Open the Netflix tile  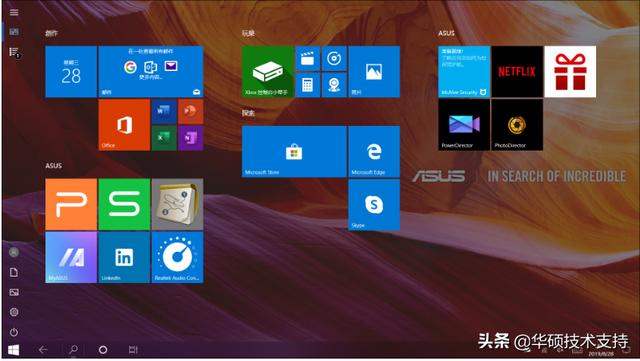(517, 71)
